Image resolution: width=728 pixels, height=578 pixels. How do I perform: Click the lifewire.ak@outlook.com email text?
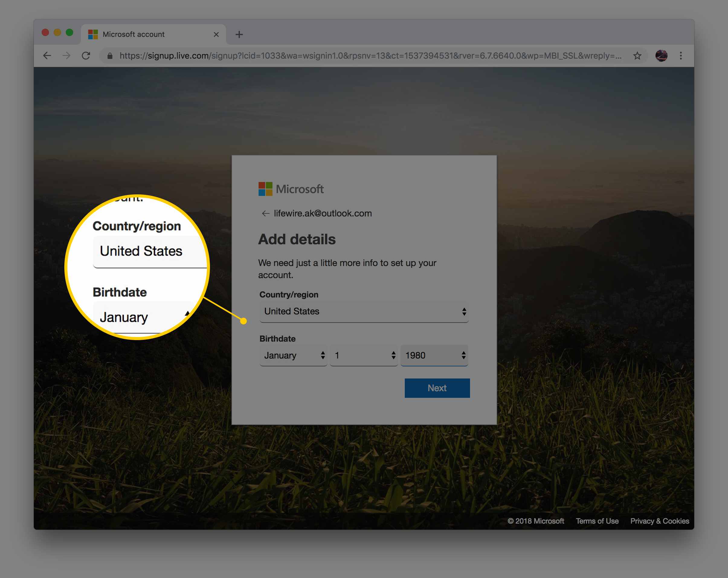pos(323,213)
